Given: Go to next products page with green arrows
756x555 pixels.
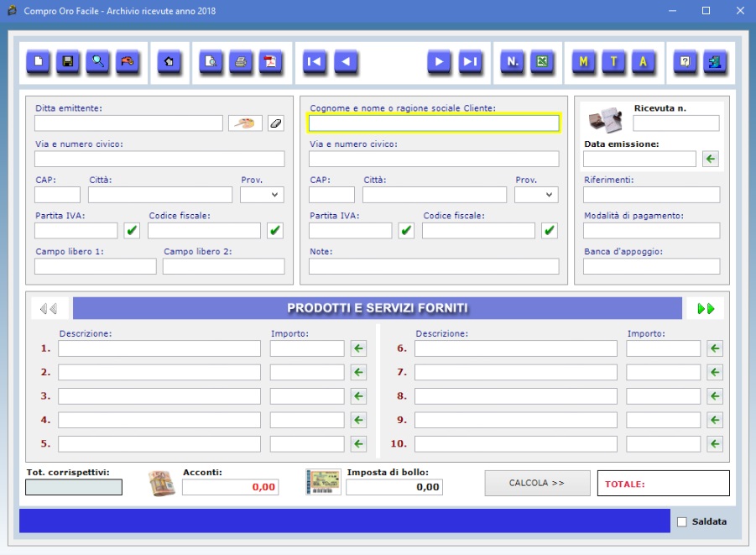Looking at the screenshot, I should tap(706, 308).
